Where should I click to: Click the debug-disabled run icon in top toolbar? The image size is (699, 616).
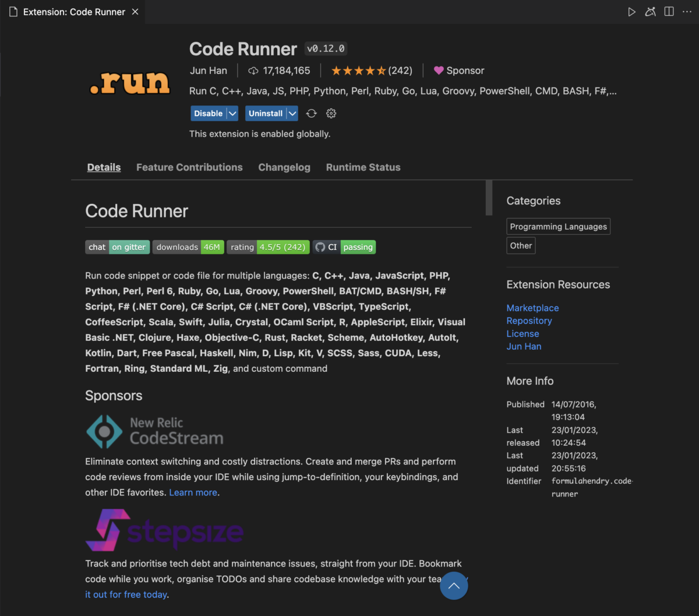point(651,12)
